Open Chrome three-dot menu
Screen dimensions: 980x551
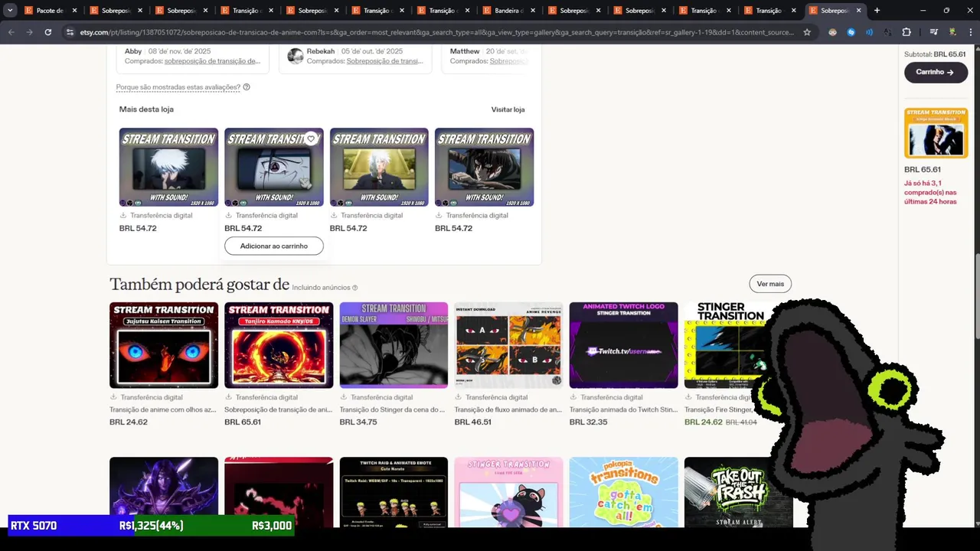pos(970,32)
